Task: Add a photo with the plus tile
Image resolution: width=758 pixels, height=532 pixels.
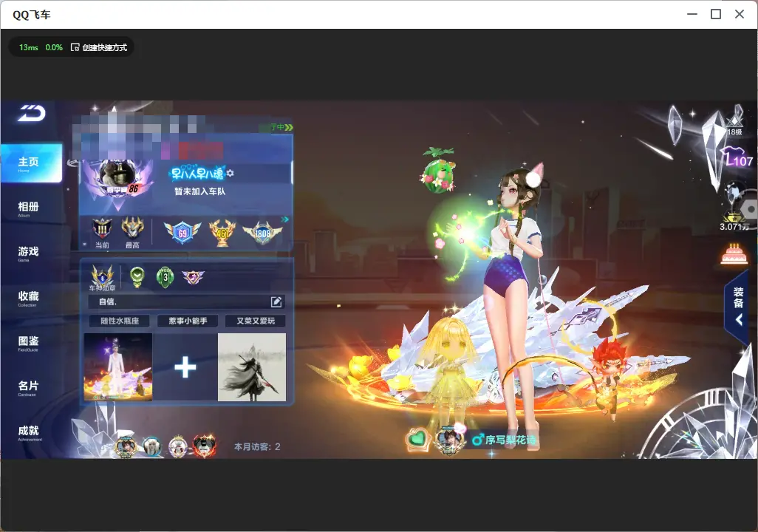Action: pyautogui.click(x=185, y=367)
